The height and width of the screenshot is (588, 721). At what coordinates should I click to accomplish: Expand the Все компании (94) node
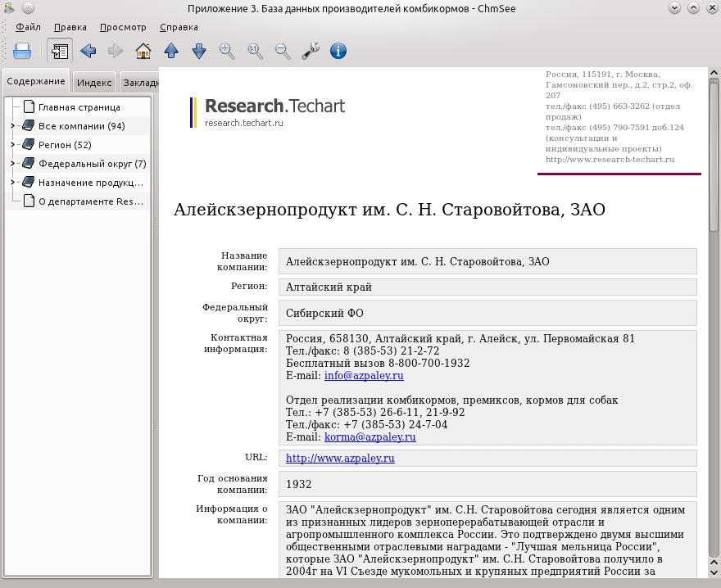(x=12, y=125)
